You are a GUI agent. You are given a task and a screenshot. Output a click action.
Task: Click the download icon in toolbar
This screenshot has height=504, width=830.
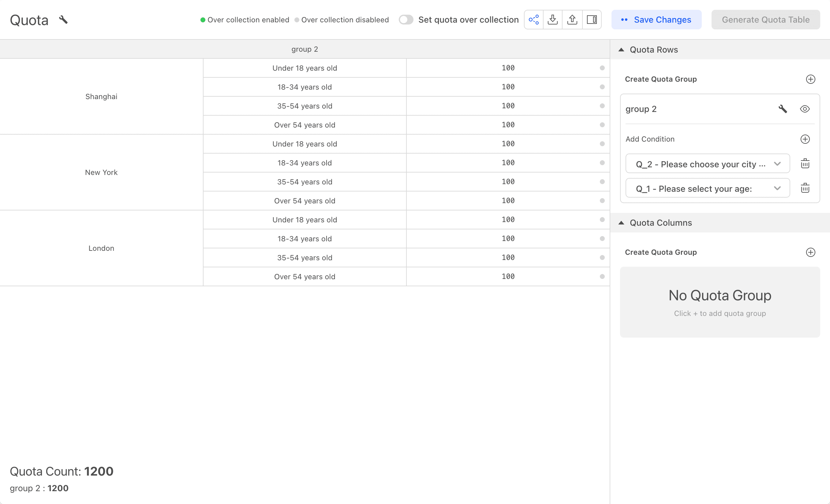tap(552, 20)
